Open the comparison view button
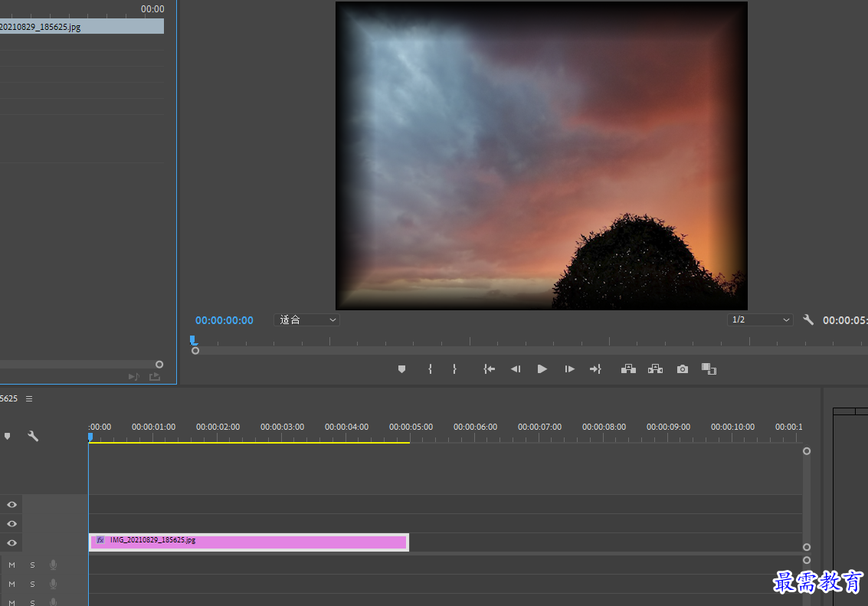The width and height of the screenshot is (868, 606). tap(709, 369)
